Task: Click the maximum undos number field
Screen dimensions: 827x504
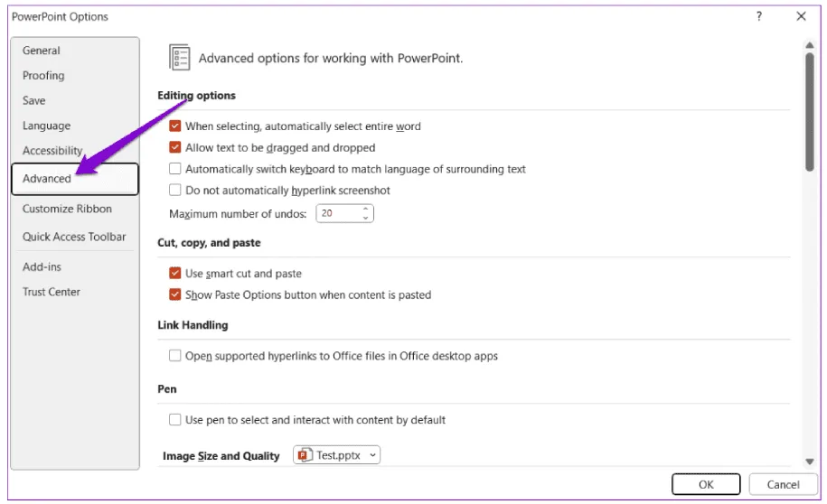Action: 338,214
